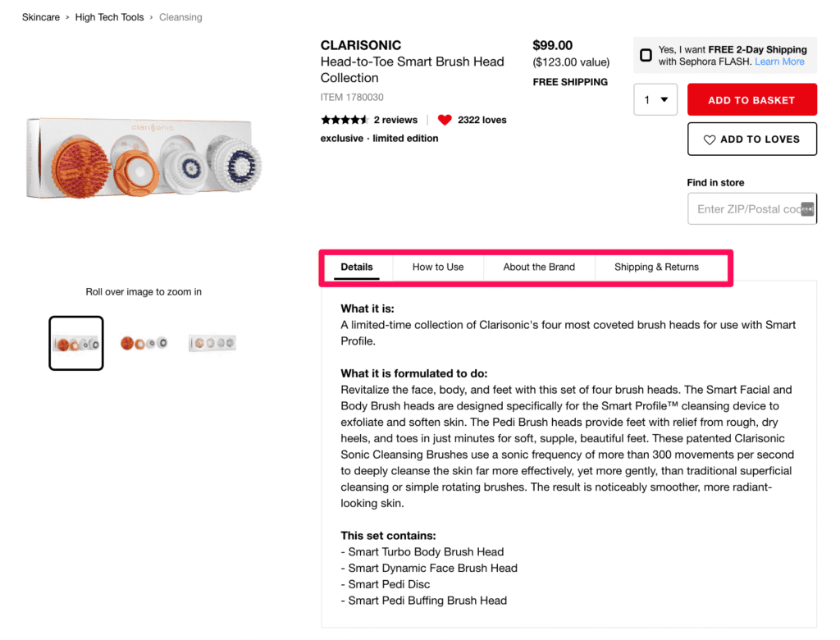The image size is (840, 640).
Task: Open the About the Brand tab
Action: point(539,267)
